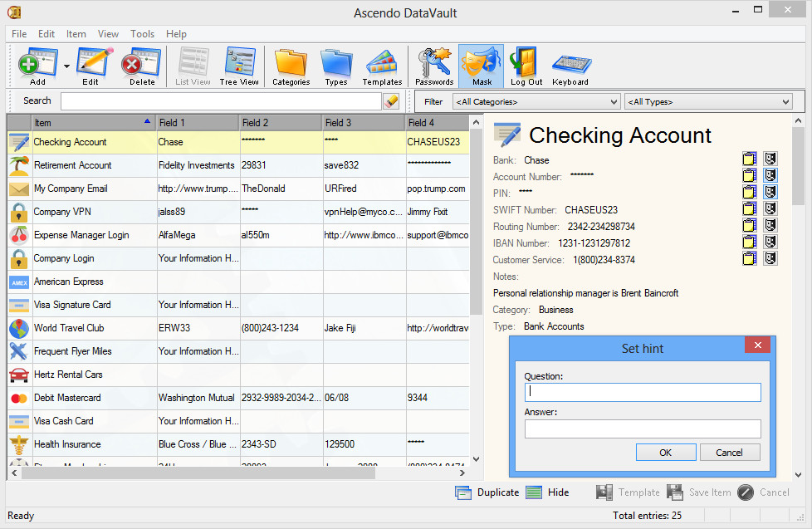
Task: Click the Health Insurance caduceus icon
Action: [x=19, y=444]
